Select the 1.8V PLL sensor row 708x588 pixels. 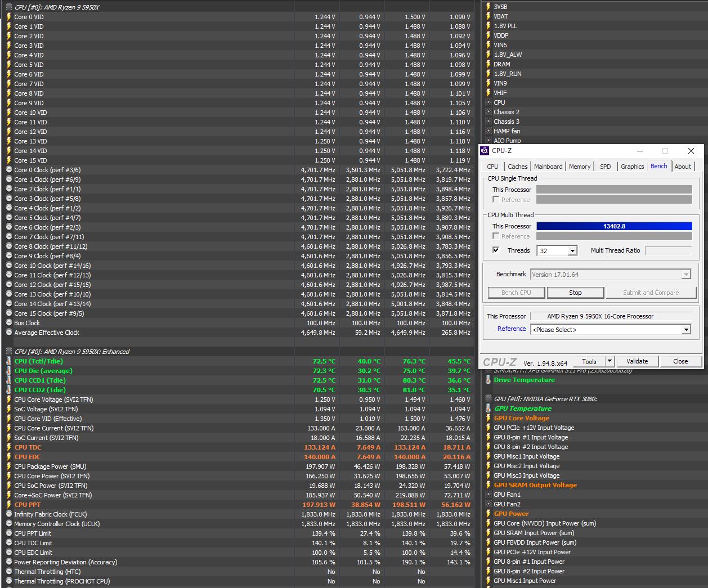595,26
